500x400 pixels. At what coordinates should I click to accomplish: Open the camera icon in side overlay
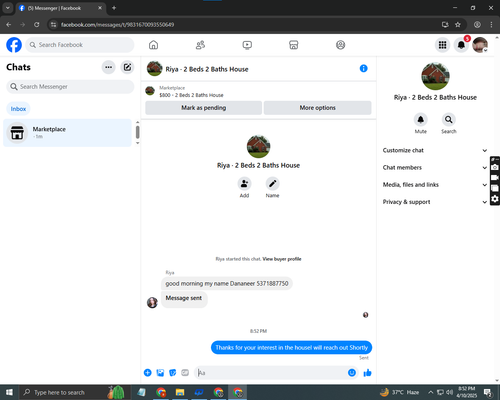pyautogui.click(x=495, y=167)
